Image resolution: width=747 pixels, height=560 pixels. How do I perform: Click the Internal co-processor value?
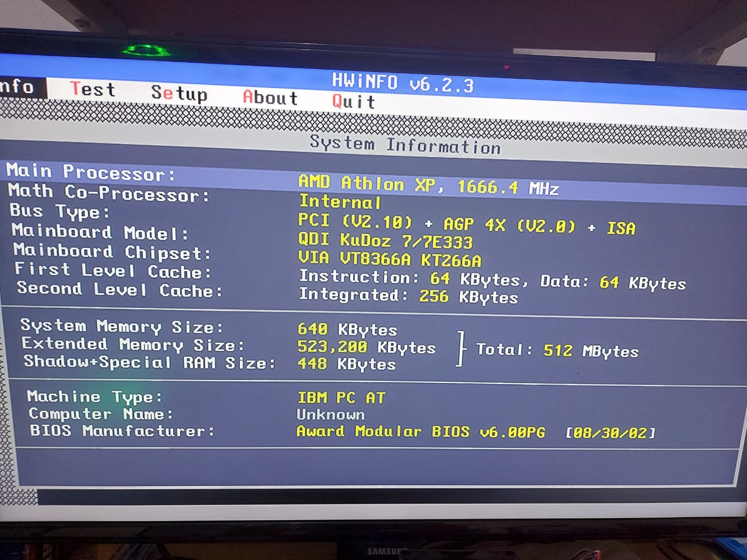pyautogui.click(x=340, y=202)
